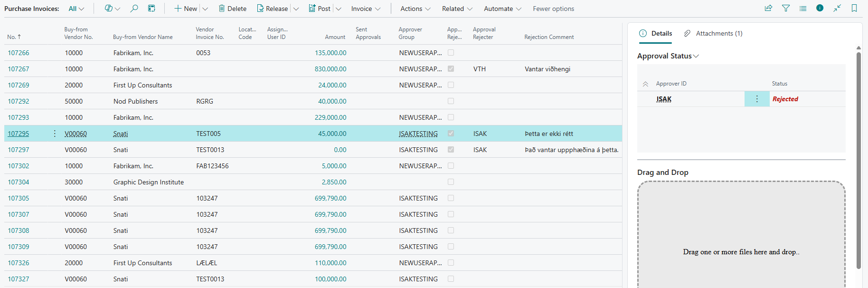
Task: Click the amount 830,000.00 link
Action: pos(330,69)
